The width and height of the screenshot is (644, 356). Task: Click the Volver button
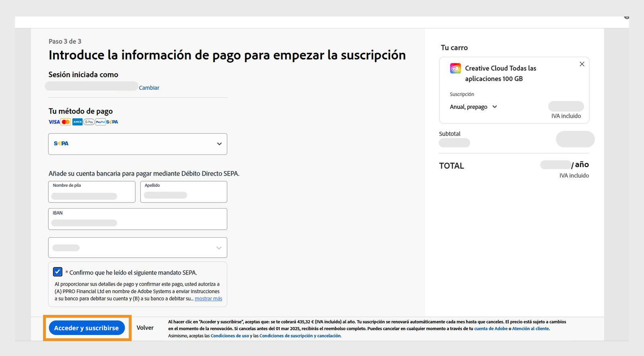tap(145, 328)
